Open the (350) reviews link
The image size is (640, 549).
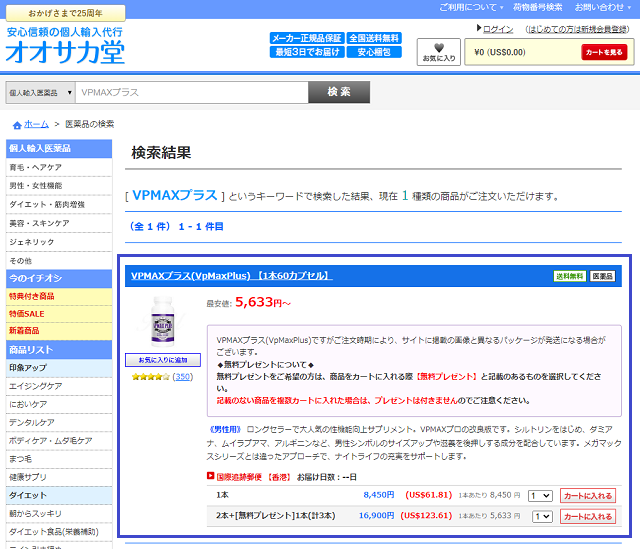click(182, 377)
